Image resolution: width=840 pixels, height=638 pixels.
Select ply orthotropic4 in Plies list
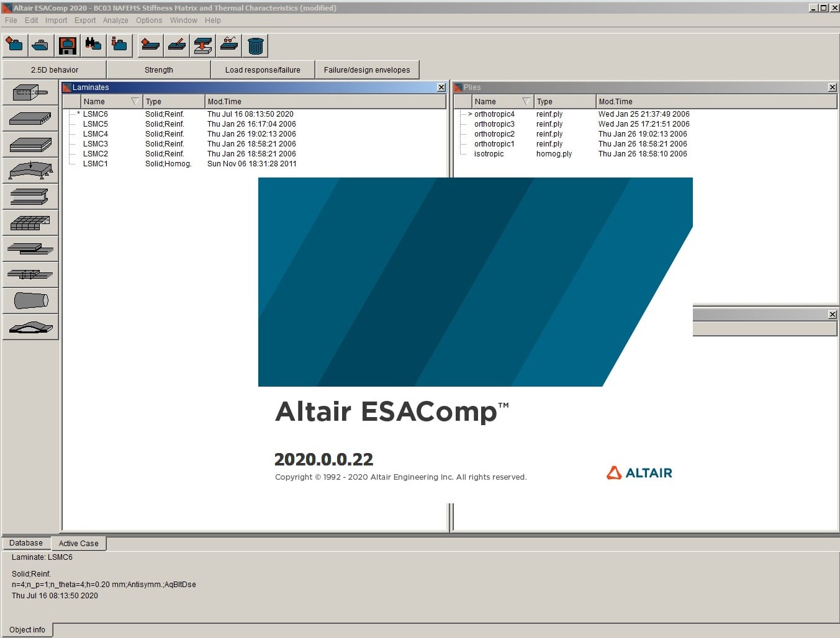click(x=646, y=114)
